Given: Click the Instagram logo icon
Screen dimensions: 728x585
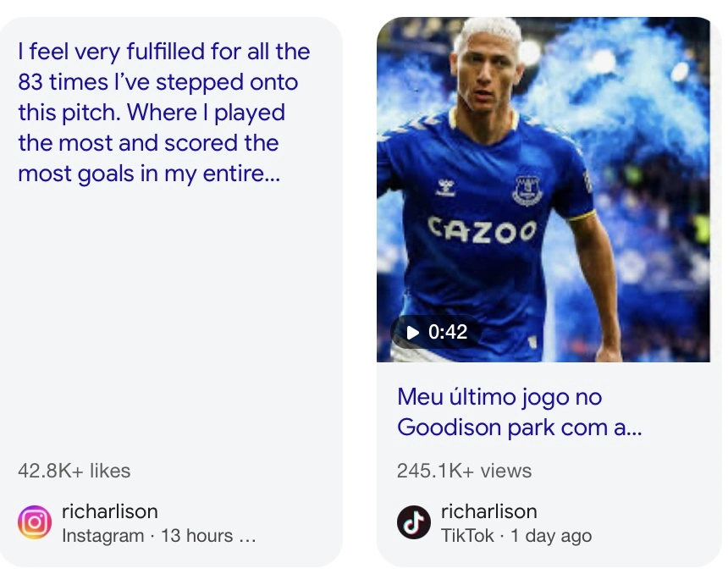Looking at the screenshot, I should [35, 522].
